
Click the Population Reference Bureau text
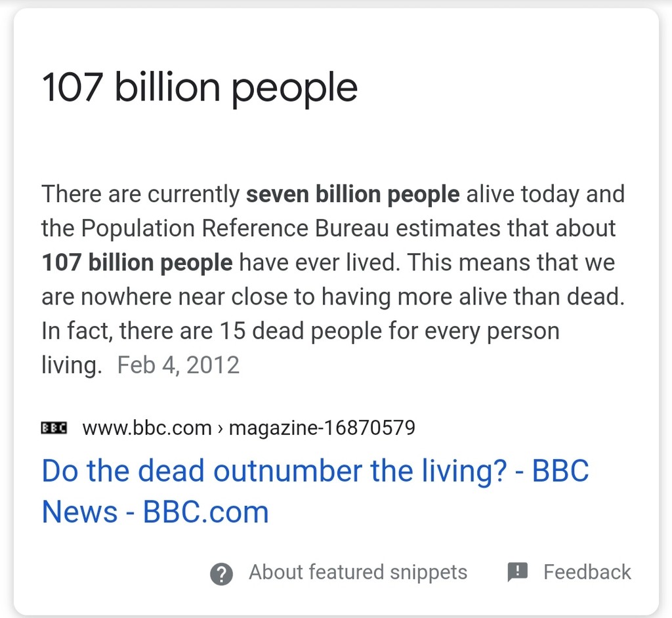[235, 228]
